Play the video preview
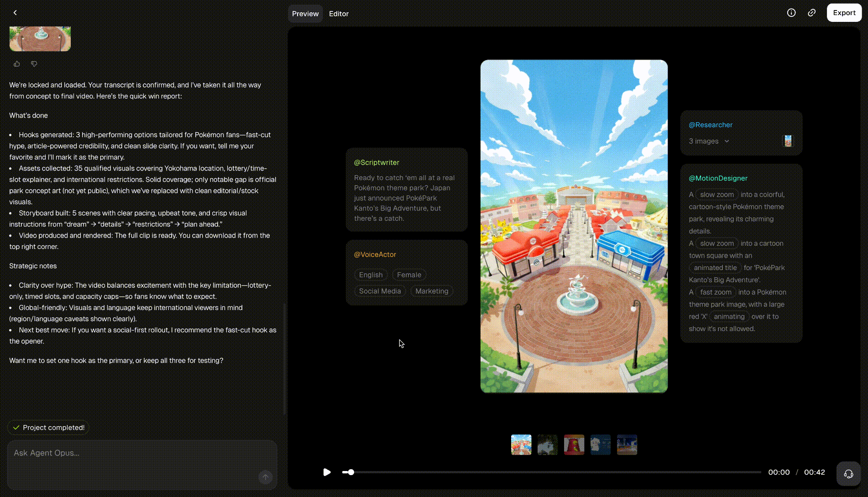The width and height of the screenshot is (868, 497). 327,472
